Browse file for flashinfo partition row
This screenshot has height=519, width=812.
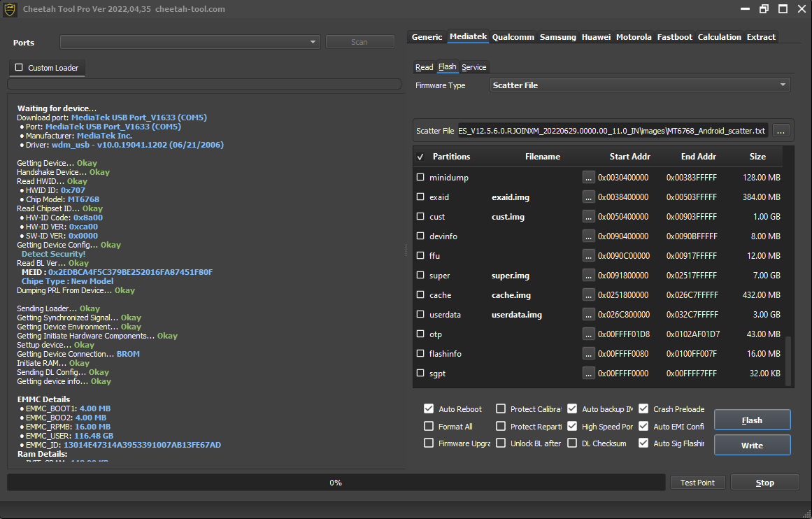[x=588, y=354]
